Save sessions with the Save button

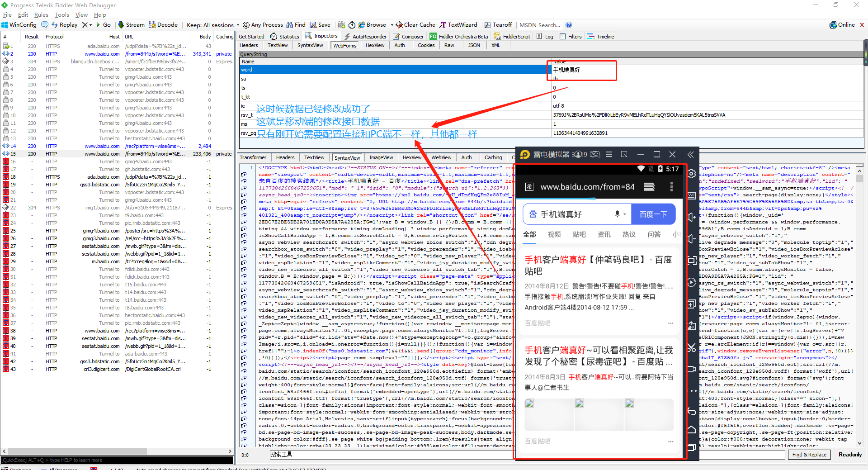click(x=320, y=25)
